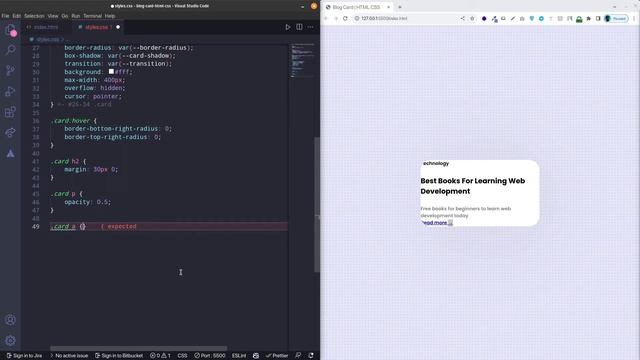Open the errors and warnings count

[x=160, y=356]
